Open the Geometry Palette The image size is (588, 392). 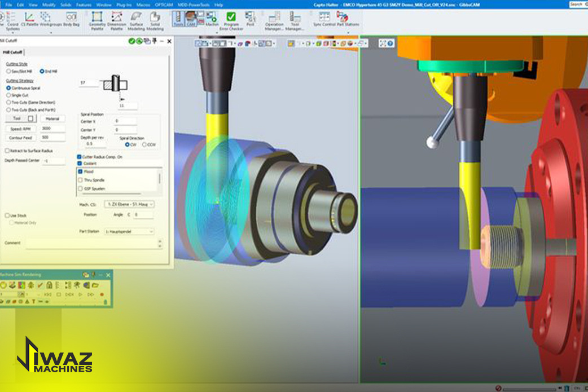coord(97,21)
